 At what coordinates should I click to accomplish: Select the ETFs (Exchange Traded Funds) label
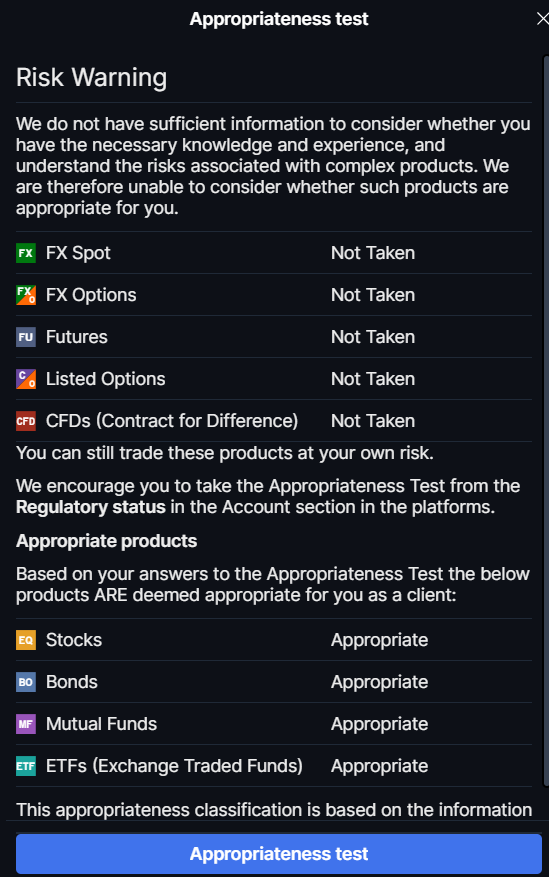pyautogui.click(x=174, y=766)
